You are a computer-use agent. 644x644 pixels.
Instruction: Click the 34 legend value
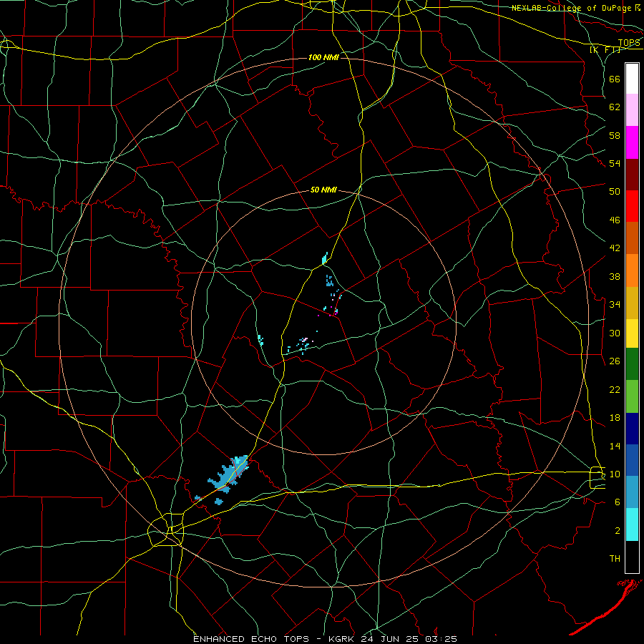[x=615, y=304]
